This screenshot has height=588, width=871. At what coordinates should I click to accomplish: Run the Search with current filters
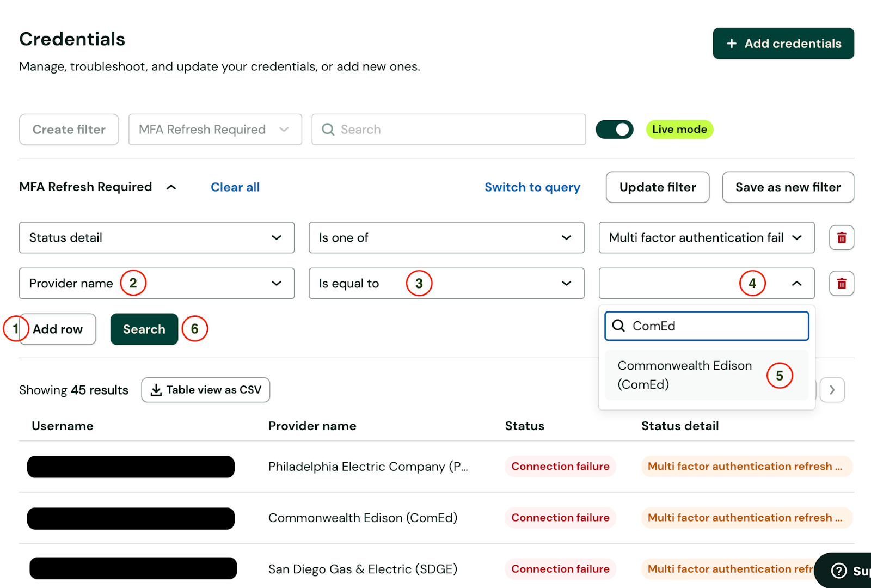tap(144, 329)
